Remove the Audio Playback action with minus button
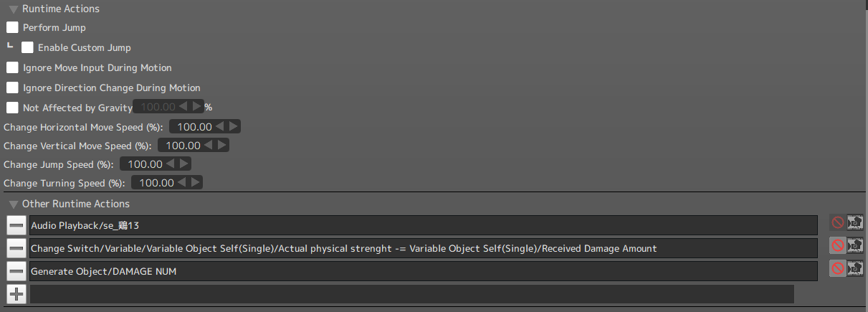The height and width of the screenshot is (312, 868). [16, 225]
